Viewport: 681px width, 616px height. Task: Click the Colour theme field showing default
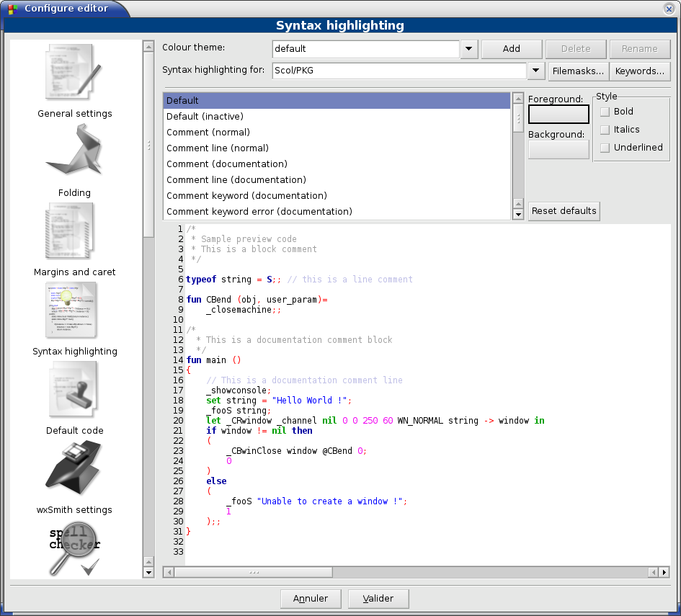(365, 49)
